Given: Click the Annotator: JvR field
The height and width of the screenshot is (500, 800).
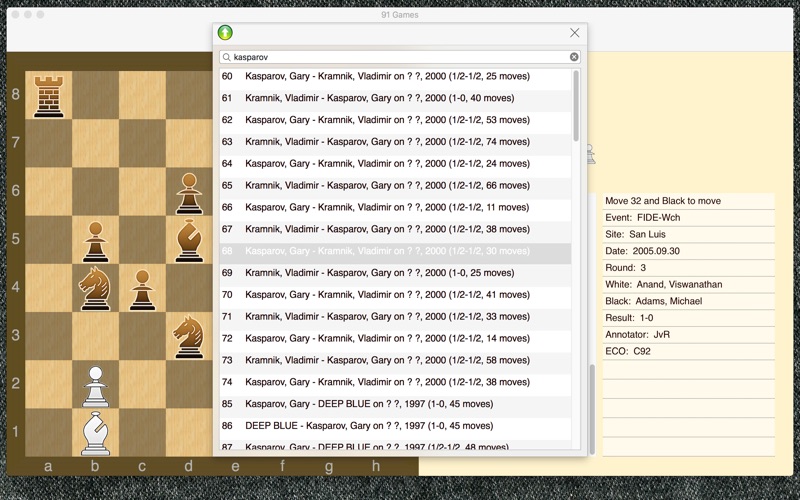Looking at the screenshot, I should [x=688, y=335].
